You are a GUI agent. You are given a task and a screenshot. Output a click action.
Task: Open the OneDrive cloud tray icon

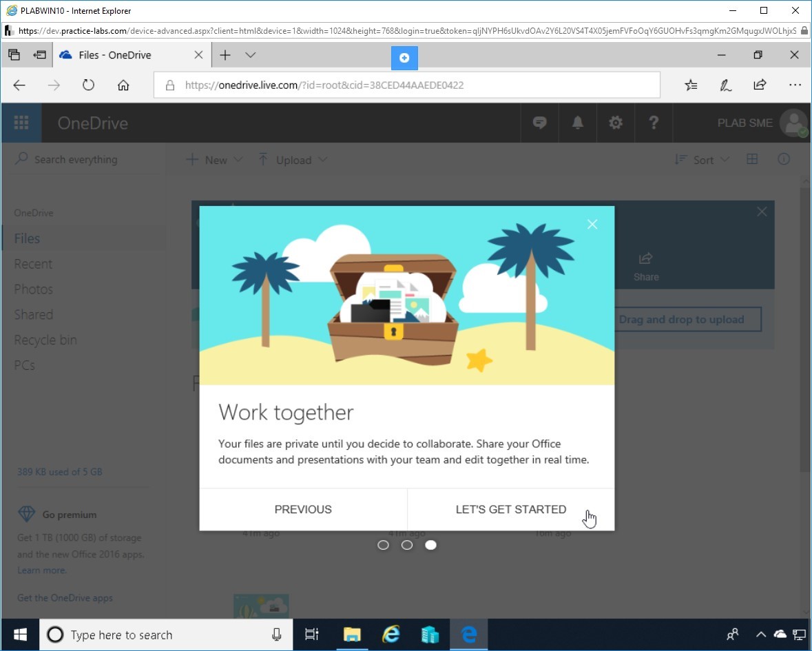pyautogui.click(x=780, y=634)
